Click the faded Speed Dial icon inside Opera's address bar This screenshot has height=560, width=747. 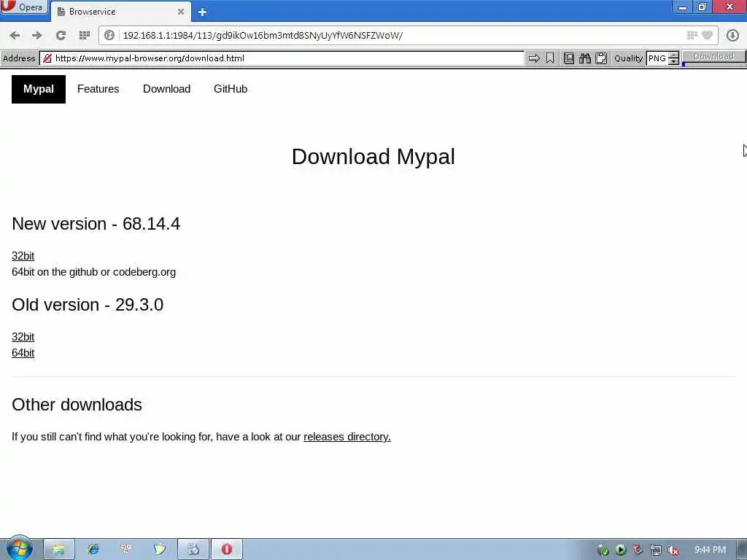coord(692,35)
